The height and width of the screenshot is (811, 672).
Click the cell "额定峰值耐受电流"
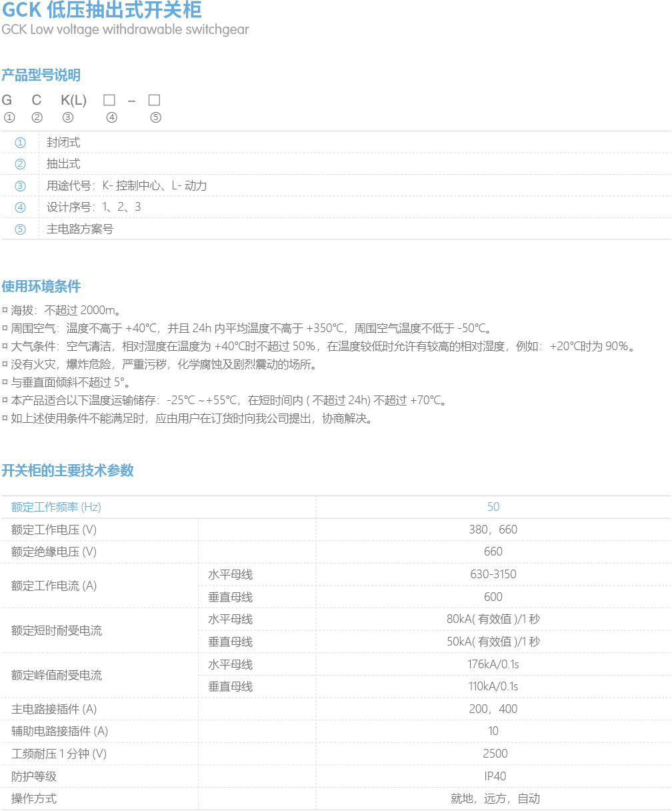(57, 675)
